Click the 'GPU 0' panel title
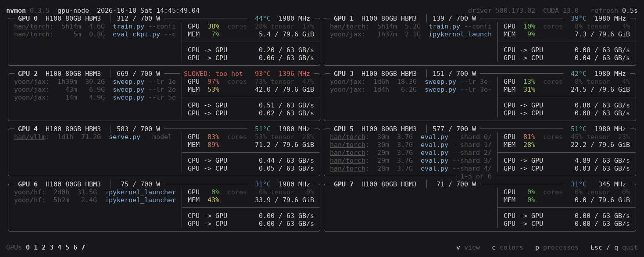 [28, 18]
